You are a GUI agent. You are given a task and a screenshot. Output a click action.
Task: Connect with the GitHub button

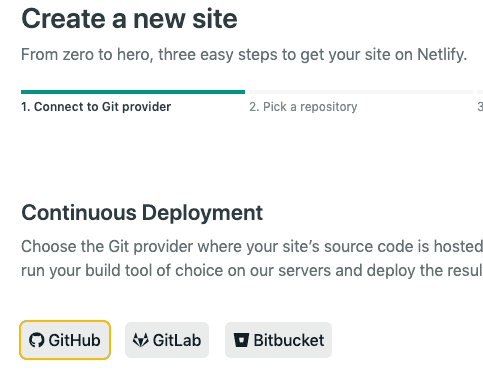[x=65, y=340]
